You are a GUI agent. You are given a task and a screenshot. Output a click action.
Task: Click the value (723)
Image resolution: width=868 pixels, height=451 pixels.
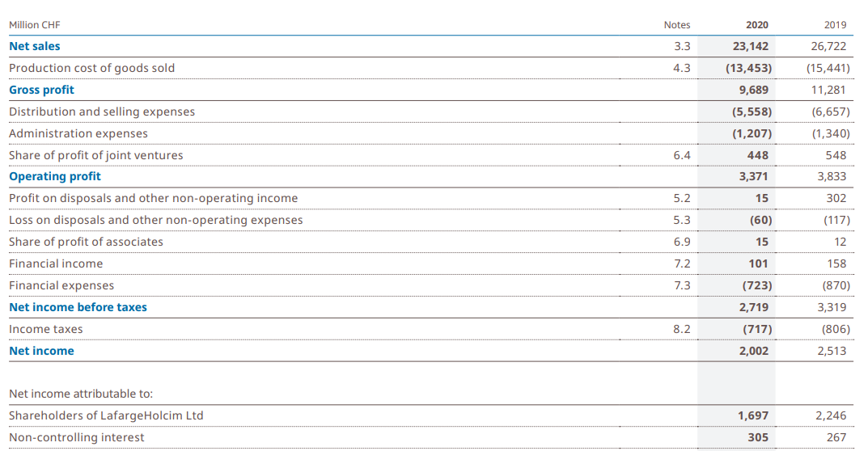click(757, 285)
